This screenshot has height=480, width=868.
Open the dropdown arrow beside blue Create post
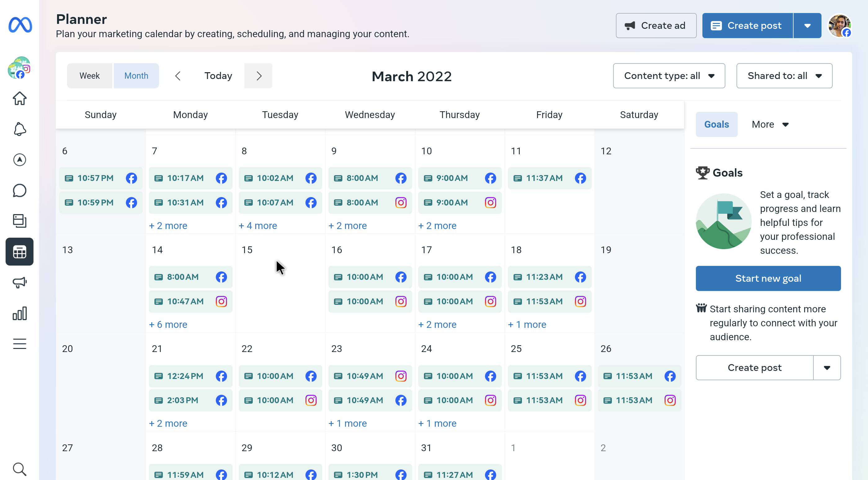[x=807, y=26]
